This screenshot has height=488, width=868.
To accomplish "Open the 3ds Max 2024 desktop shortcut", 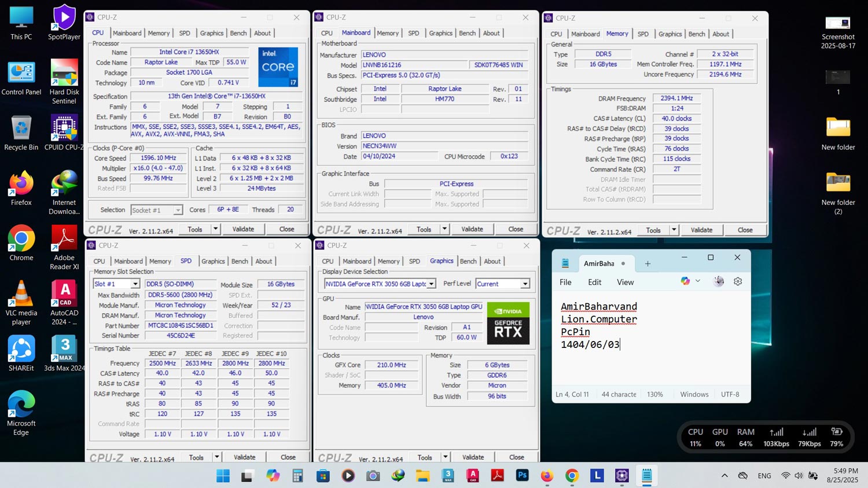I will 64,353.
